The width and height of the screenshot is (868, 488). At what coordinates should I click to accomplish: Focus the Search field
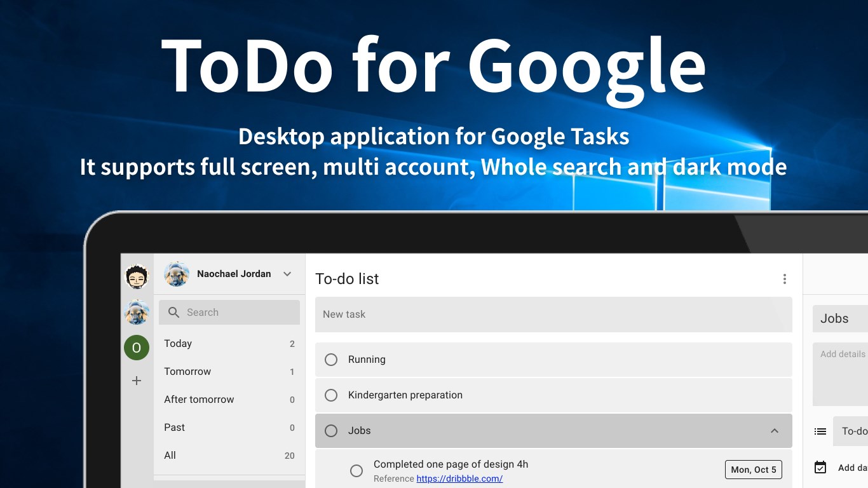[229, 312]
